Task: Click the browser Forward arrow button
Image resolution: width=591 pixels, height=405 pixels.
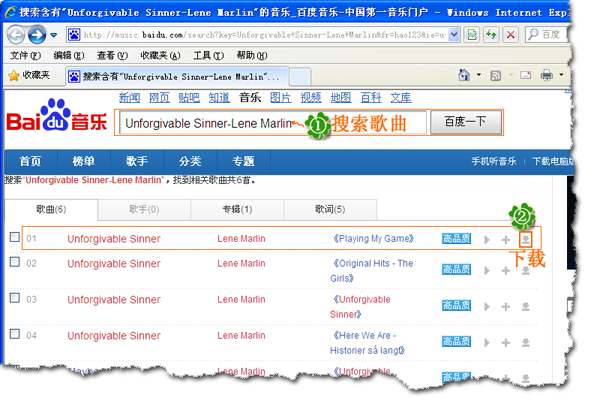Action: coord(37,35)
